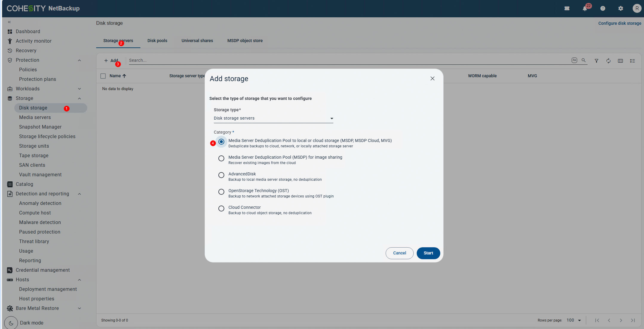Change the table row density
Screen dimensions: 644x329
[632, 61]
